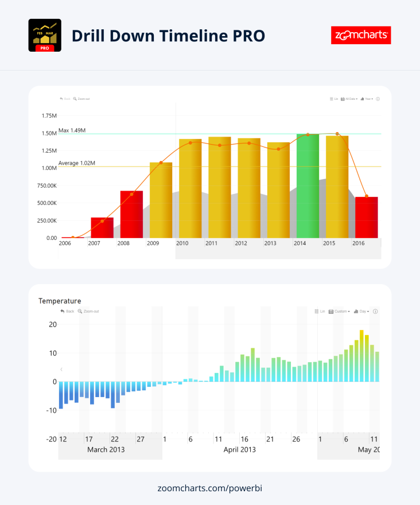This screenshot has width=420, height=505.
Task: Click day 17 label in March
Action: coord(88,440)
